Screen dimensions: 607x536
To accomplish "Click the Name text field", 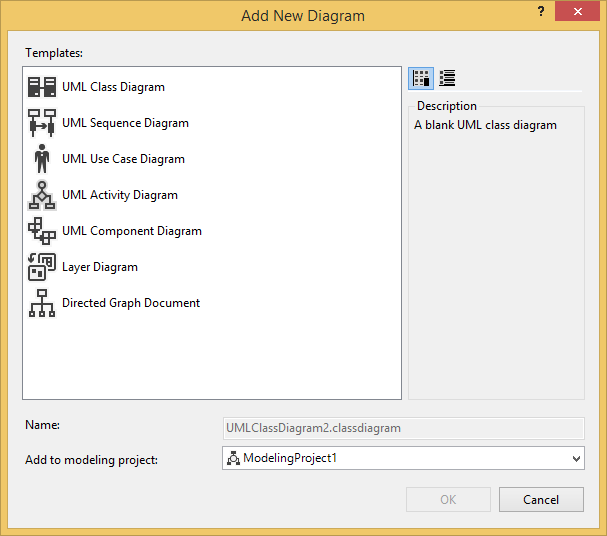I will tap(402, 427).
